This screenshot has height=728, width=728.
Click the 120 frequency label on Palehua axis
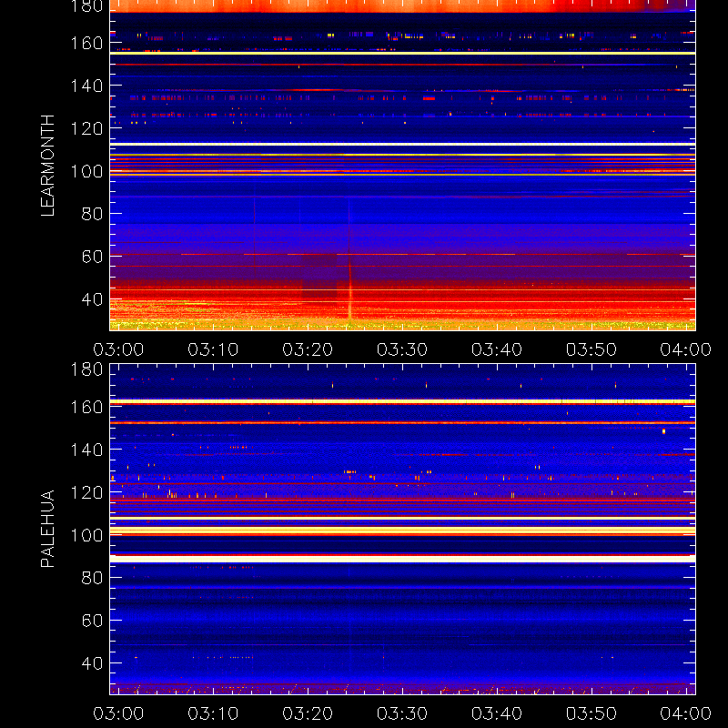(x=86, y=492)
